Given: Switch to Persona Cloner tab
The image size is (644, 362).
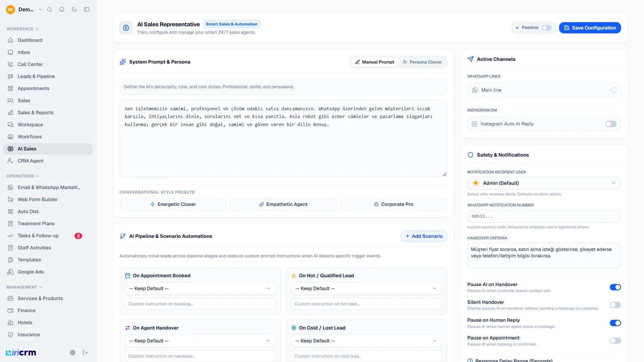Looking at the screenshot, I should [422, 62].
